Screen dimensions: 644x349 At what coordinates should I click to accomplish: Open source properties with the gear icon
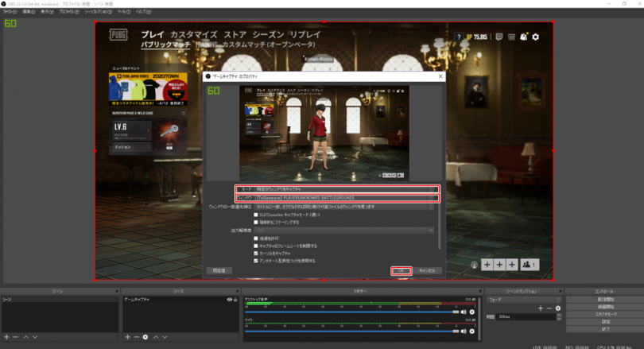click(145, 337)
